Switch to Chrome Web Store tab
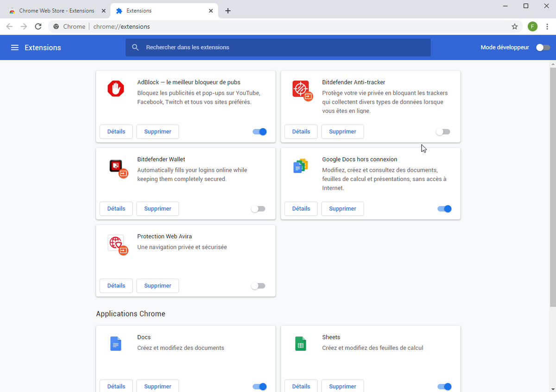556x392 pixels. (x=57, y=11)
